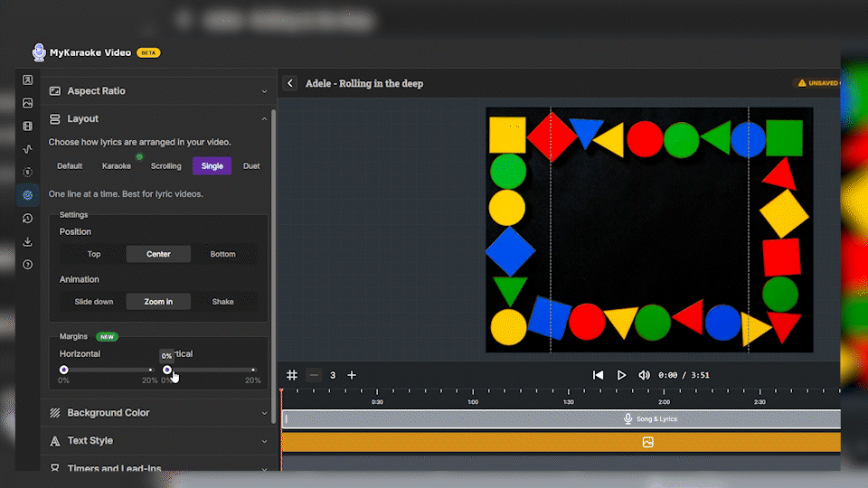
Task: Click the Vertical margin slider handle
Action: [167, 370]
